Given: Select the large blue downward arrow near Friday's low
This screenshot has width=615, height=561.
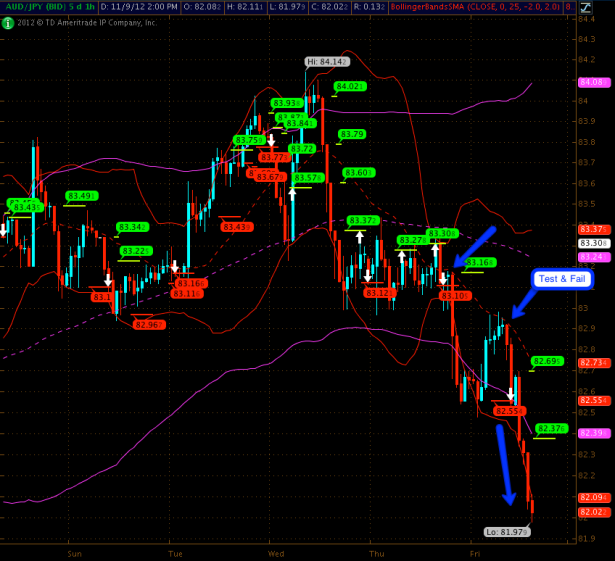Looking at the screenshot, I should [x=504, y=465].
